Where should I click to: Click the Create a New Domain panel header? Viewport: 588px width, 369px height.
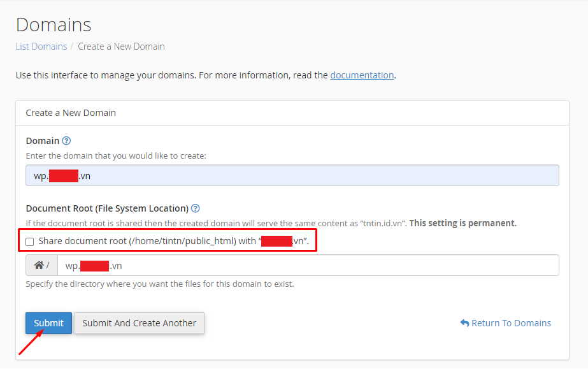(x=292, y=113)
